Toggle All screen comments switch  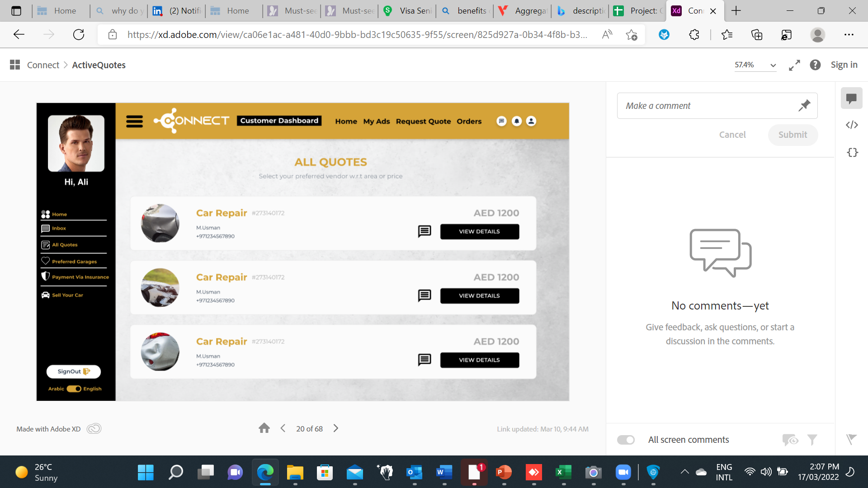pos(626,440)
